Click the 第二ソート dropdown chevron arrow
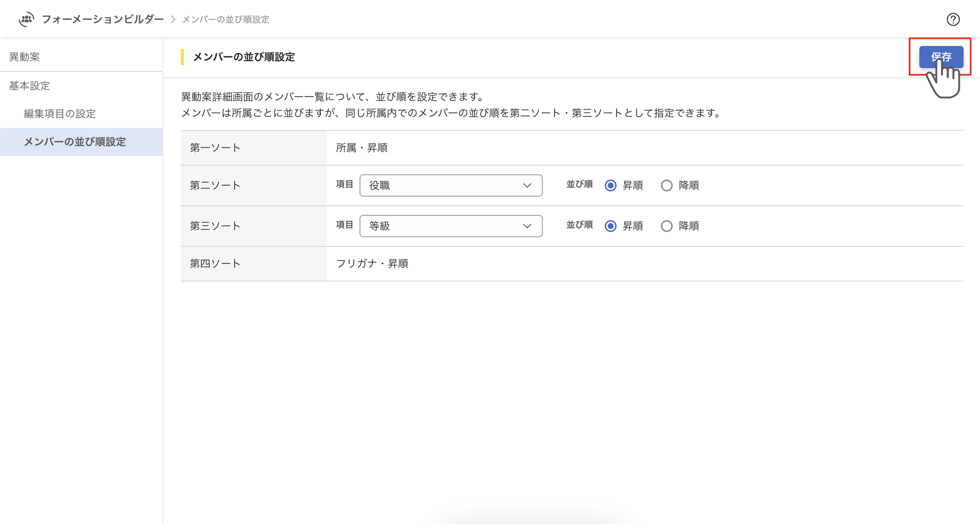 click(x=527, y=186)
